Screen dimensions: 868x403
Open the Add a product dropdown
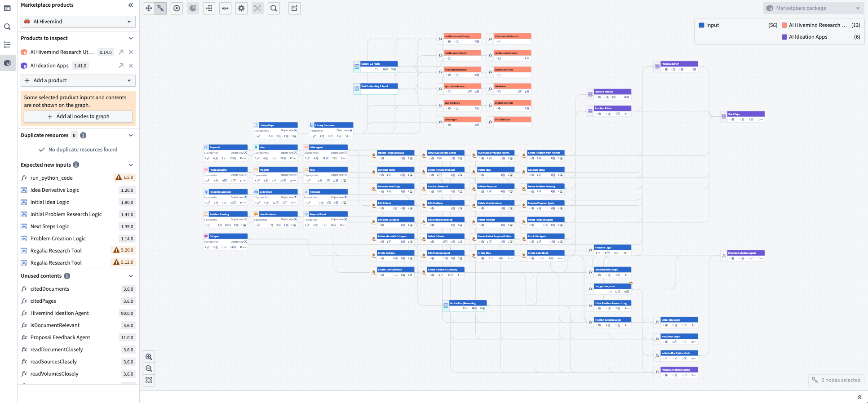click(x=78, y=80)
